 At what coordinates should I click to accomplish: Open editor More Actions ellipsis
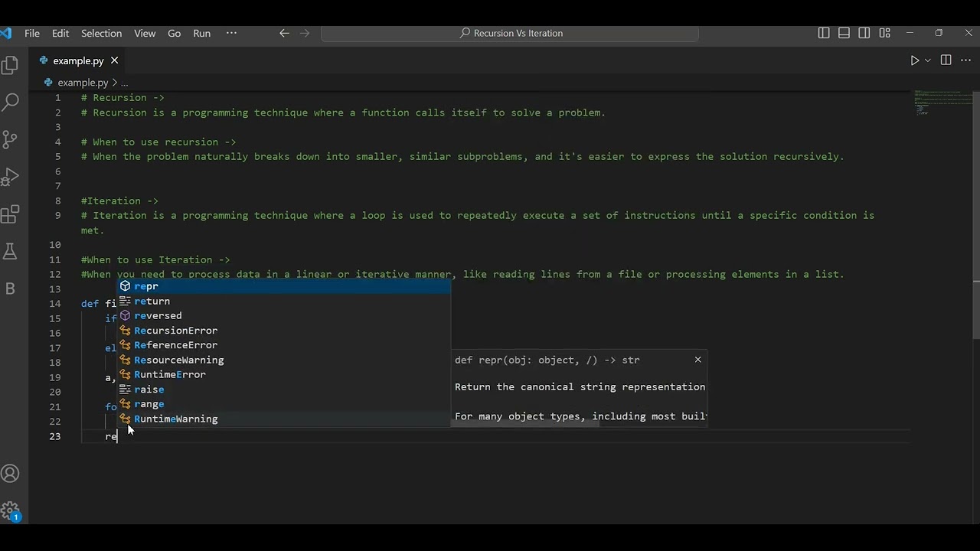point(965,60)
